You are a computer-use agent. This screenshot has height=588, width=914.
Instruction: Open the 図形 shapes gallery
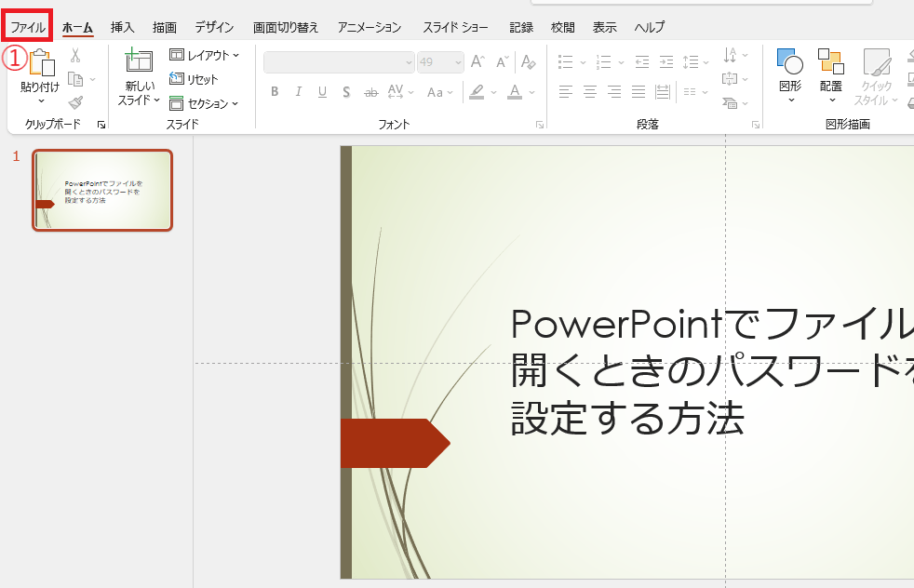coord(790,75)
